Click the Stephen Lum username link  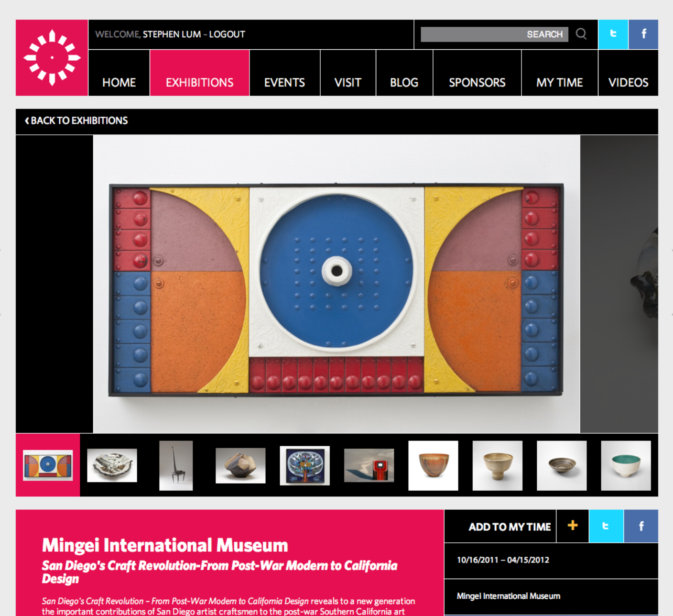(x=172, y=34)
